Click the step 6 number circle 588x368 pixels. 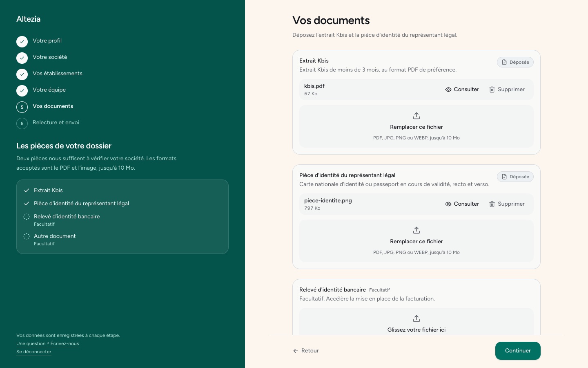22,123
